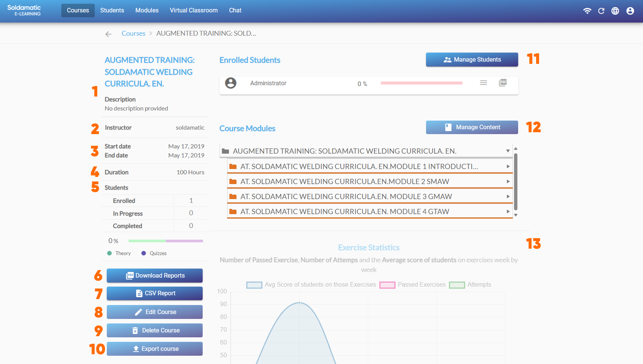Open the Students tab
Image resolution: width=643 pixels, height=364 pixels.
(112, 11)
